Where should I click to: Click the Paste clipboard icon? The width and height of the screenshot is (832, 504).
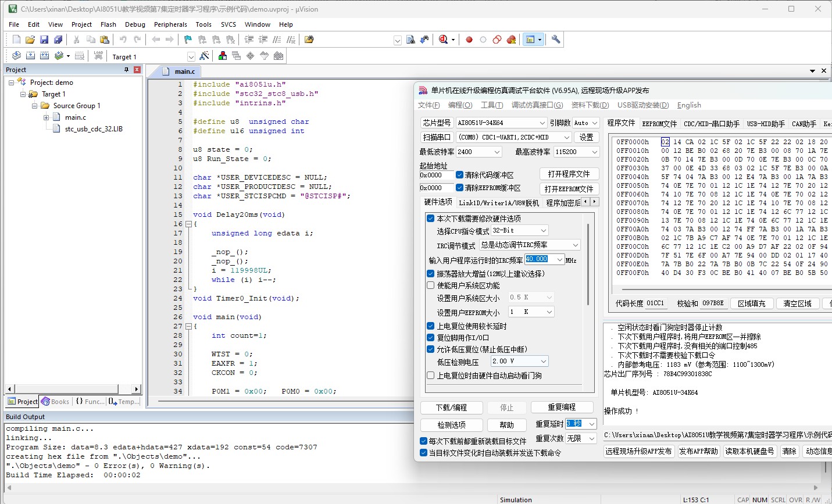105,40
